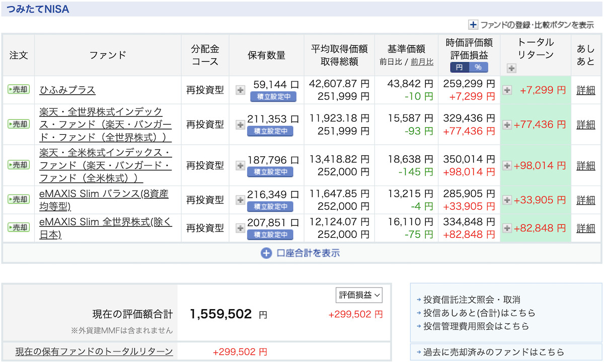Expand plus icon beside +82,848 円 total return

pos(507,228)
